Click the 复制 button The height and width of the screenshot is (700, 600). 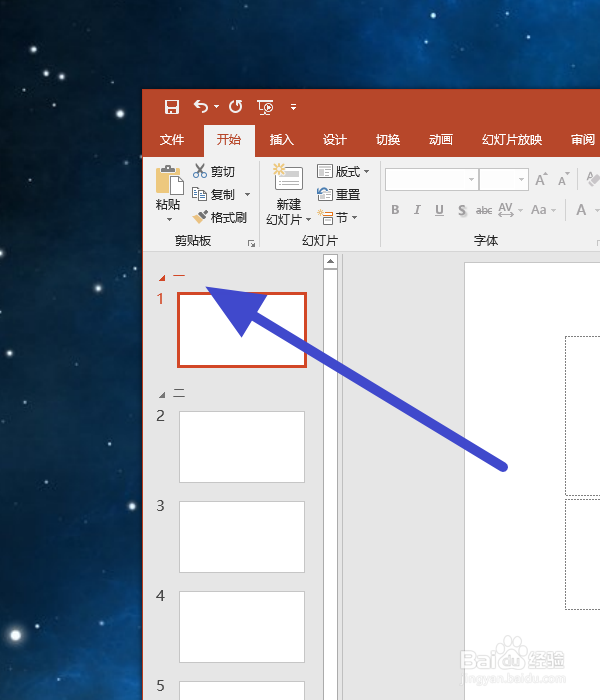click(214, 195)
